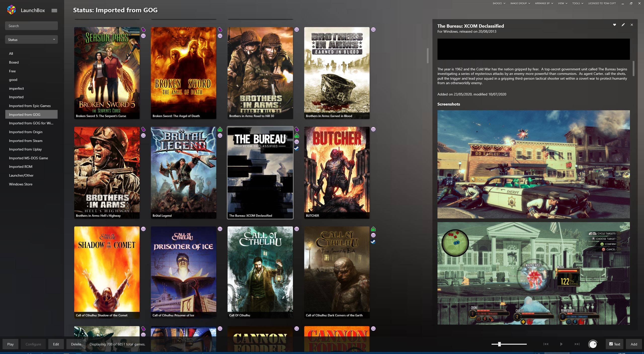
Task: Expand the IMAGE GROUP menu
Action: (x=520, y=4)
